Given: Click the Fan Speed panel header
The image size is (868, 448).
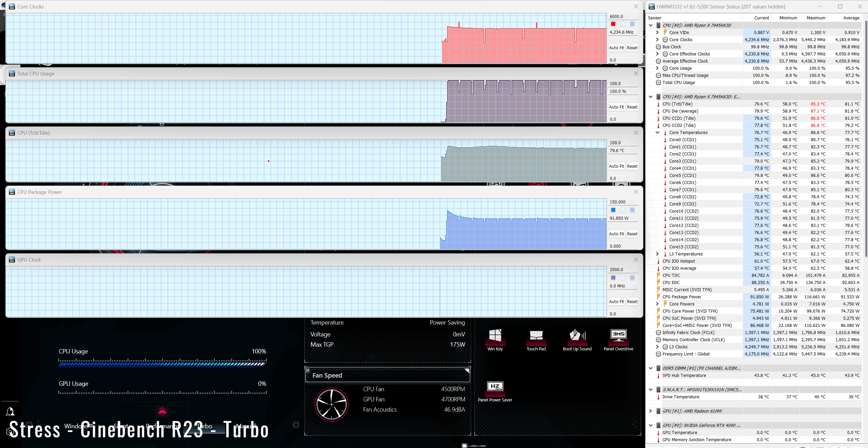Looking at the screenshot, I should [x=388, y=375].
